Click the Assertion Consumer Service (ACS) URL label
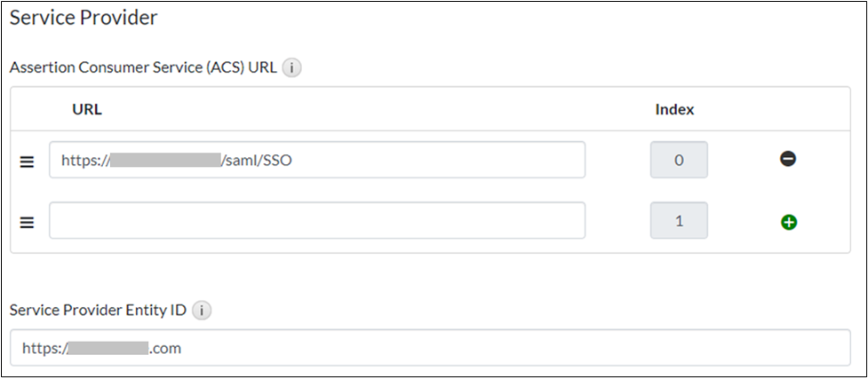Viewport: 868px width, 378px height. [x=142, y=67]
